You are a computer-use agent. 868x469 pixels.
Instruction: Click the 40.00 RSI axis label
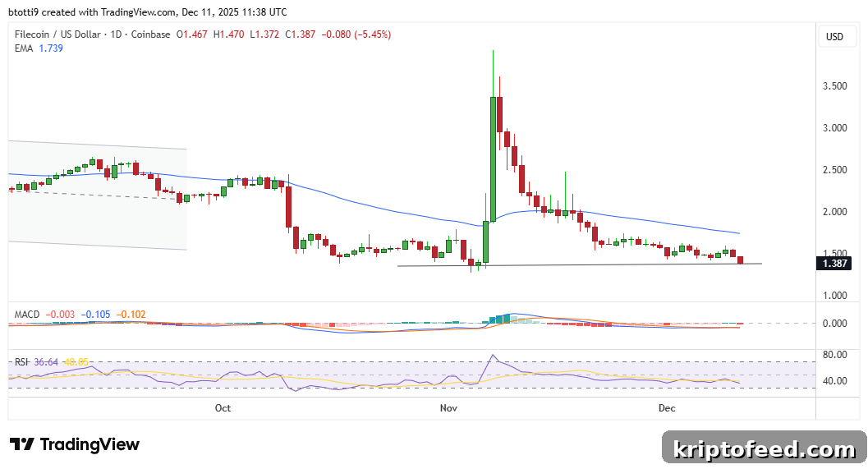[x=835, y=381]
